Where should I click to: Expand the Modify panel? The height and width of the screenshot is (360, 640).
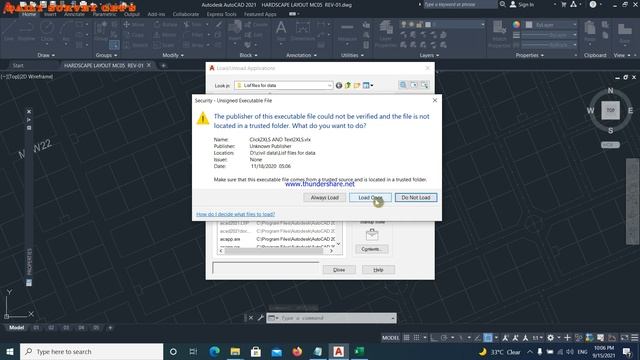(173, 55)
